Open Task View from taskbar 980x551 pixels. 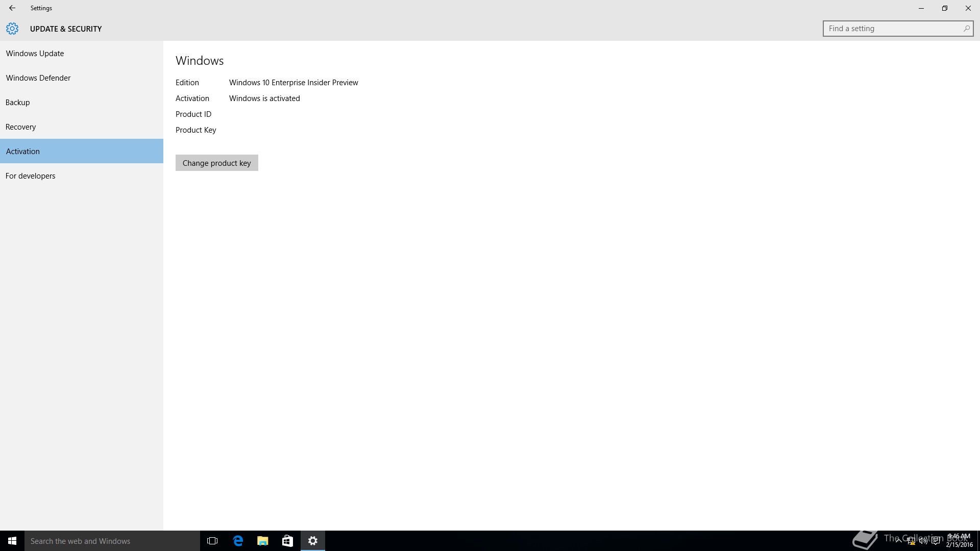(212, 541)
